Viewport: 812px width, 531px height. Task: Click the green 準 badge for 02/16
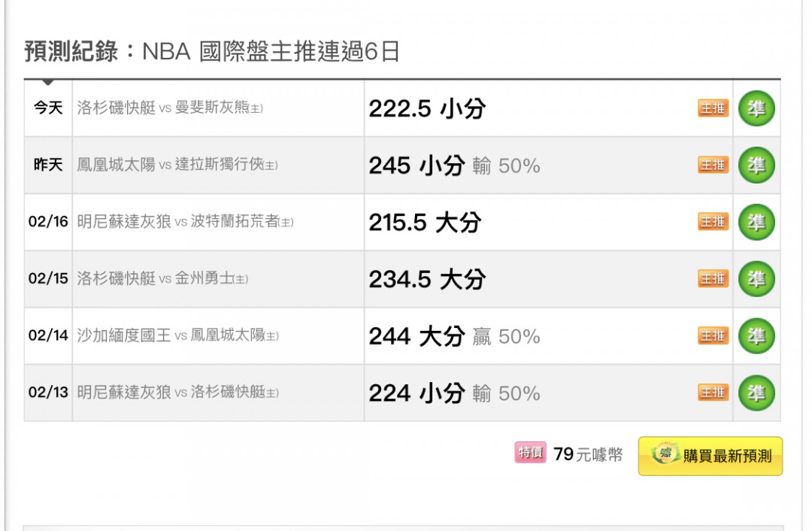756,222
